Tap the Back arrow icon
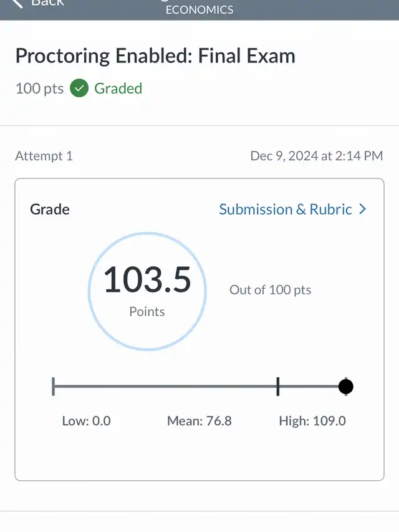 coord(17,2)
